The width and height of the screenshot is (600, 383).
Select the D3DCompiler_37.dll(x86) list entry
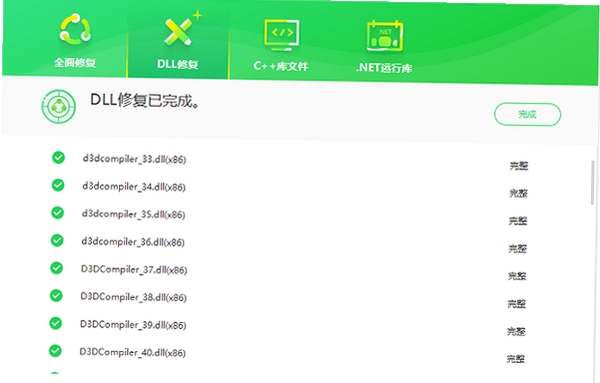134,270
